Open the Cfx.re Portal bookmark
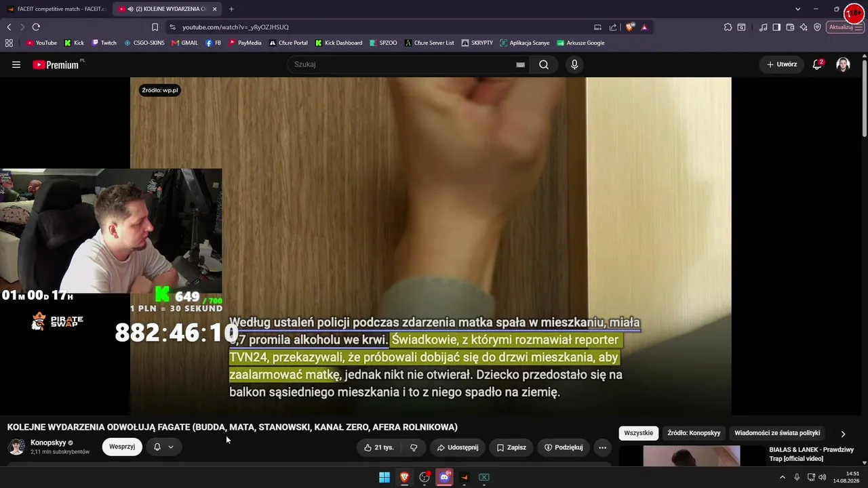Viewport: 868px width, 488px height. pos(288,43)
